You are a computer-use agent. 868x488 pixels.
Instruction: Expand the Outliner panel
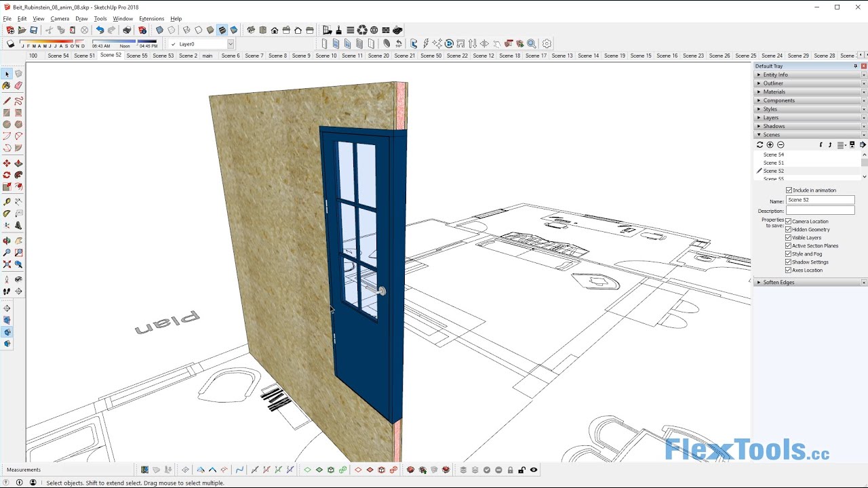tap(810, 83)
